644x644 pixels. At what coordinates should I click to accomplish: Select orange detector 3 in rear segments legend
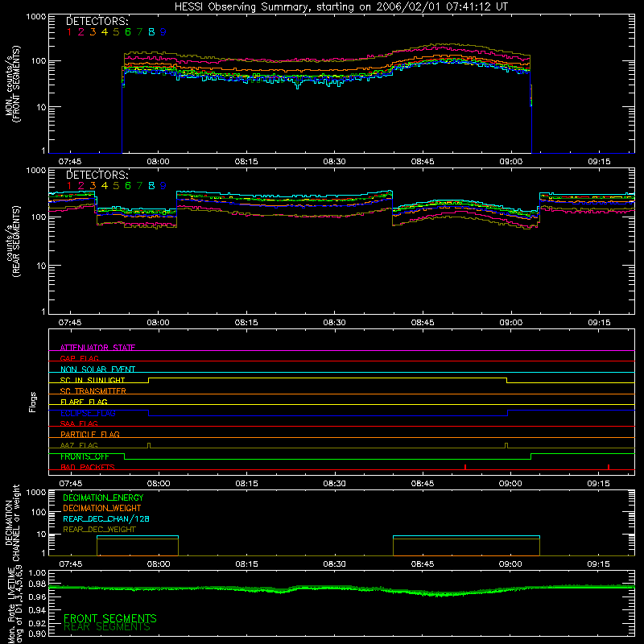tap(93, 186)
